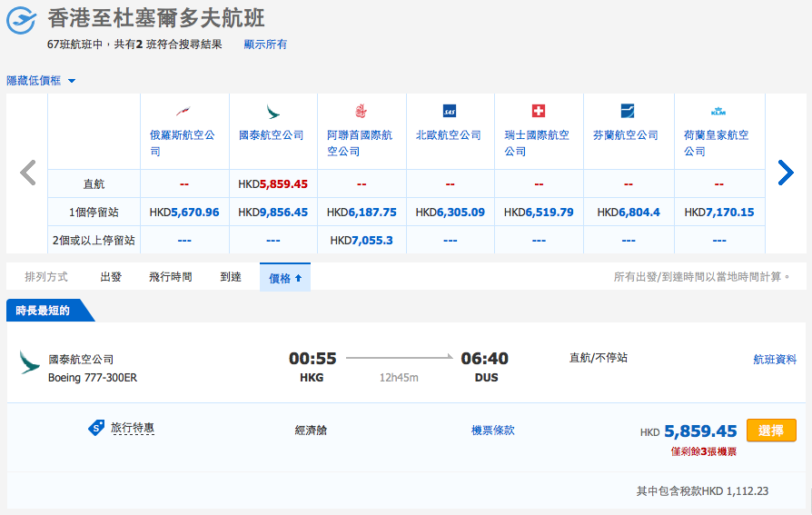This screenshot has height=515, width=812.
Task: Select 俄羅斯航空公司 column header
Action: coord(183,143)
